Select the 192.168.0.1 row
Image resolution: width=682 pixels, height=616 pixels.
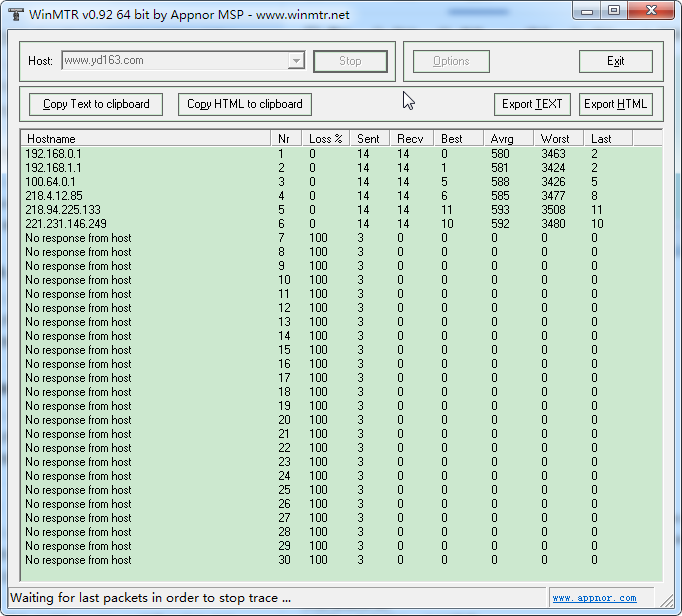click(341, 154)
